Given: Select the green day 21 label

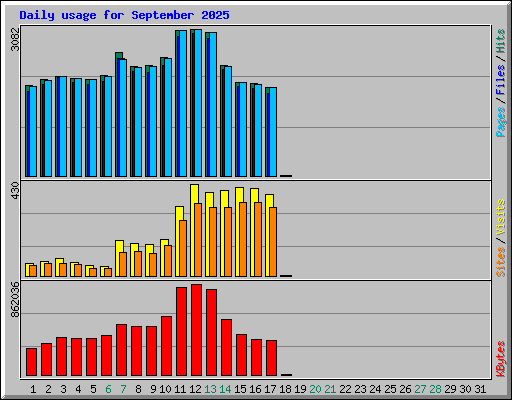Looking at the screenshot, I should [x=330, y=389].
